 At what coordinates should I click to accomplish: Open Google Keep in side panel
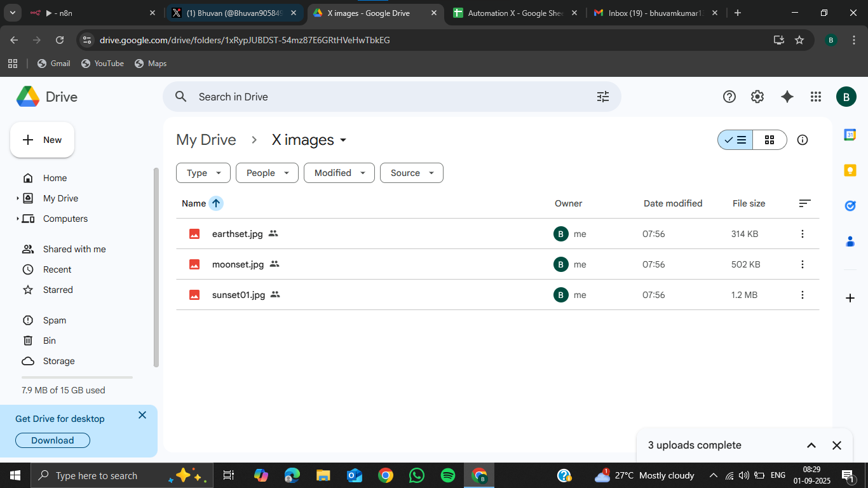point(850,170)
